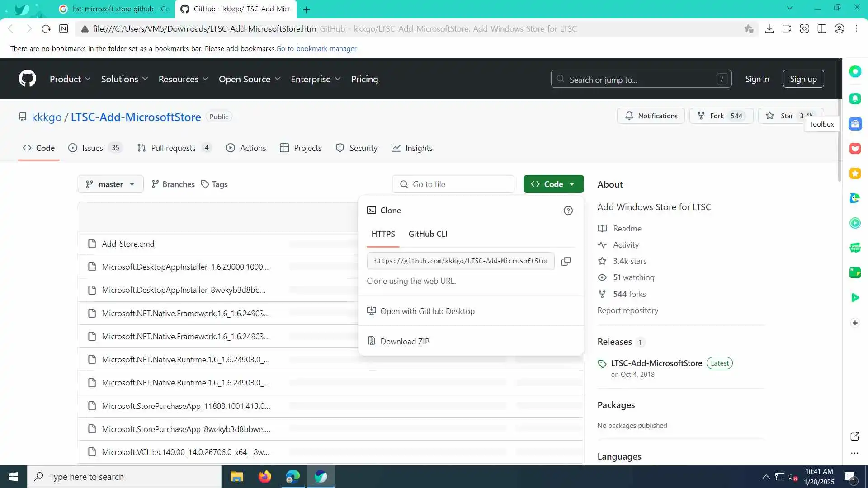
Task: Click the Notifications bell button
Action: (651, 116)
